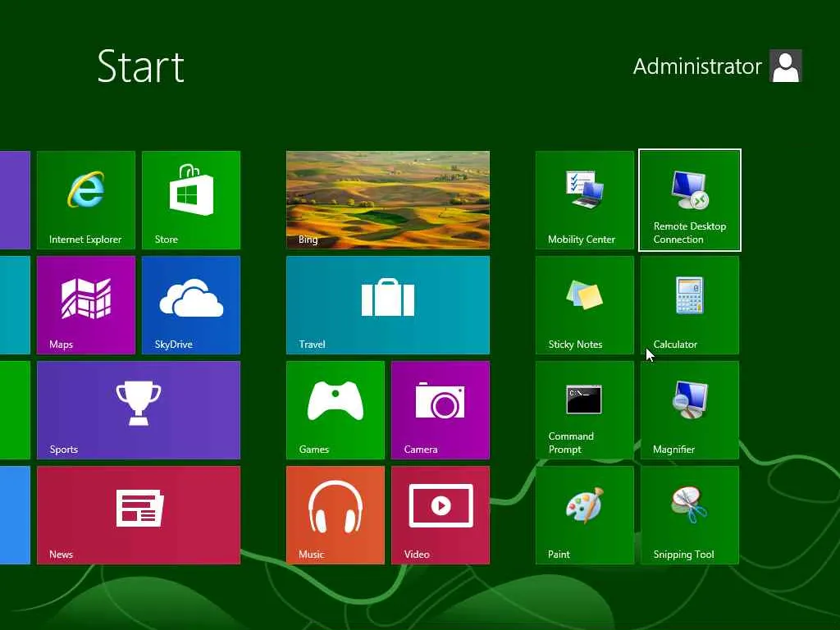Image resolution: width=840 pixels, height=630 pixels.
Task: Launch the Store tile
Action: (x=190, y=200)
